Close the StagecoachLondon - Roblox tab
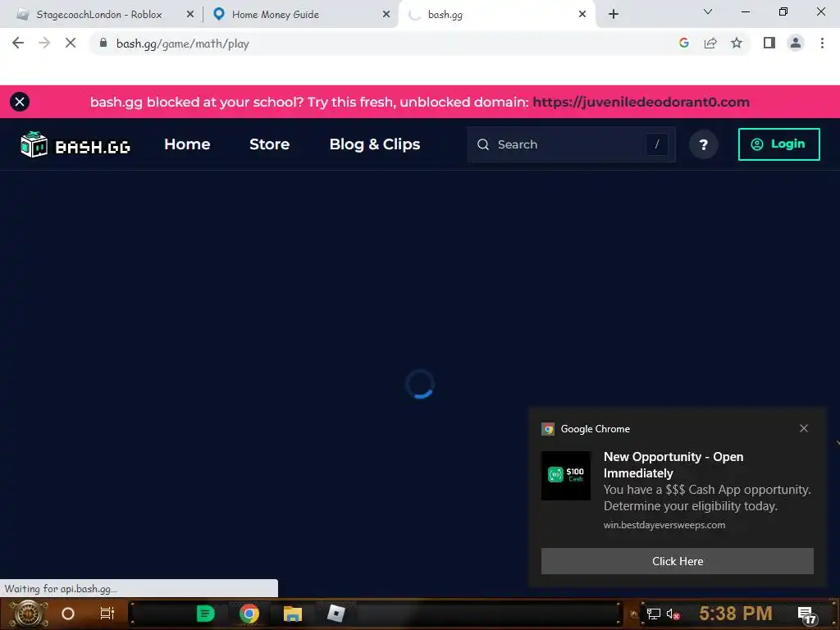This screenshot has width=840, height=630. (190, 15)
